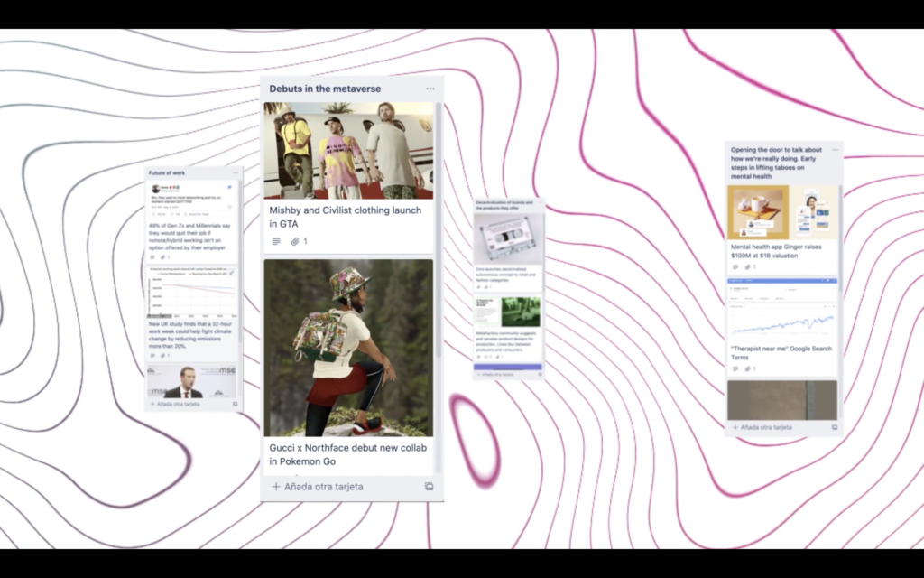Click the purple progress bar on the decentralization list
This screenshot has height=578, width=924.
click(x=506, y=367)
